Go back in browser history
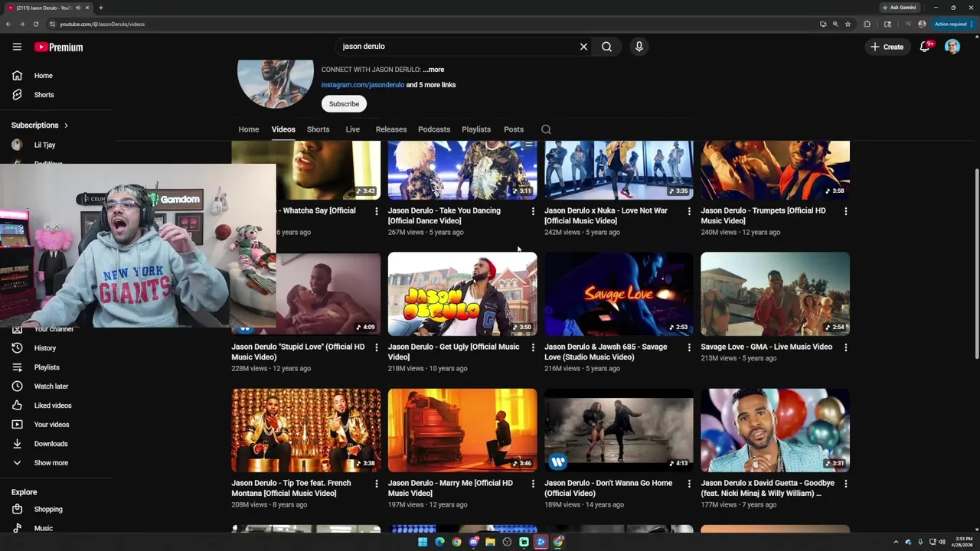Screen dimensions: 980x551 (x=8, y=24)
